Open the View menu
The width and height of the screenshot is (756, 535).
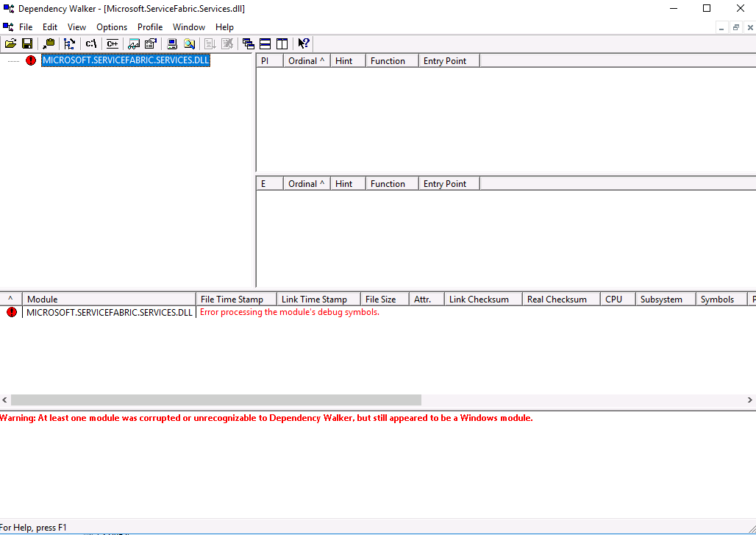click(76, 26)
